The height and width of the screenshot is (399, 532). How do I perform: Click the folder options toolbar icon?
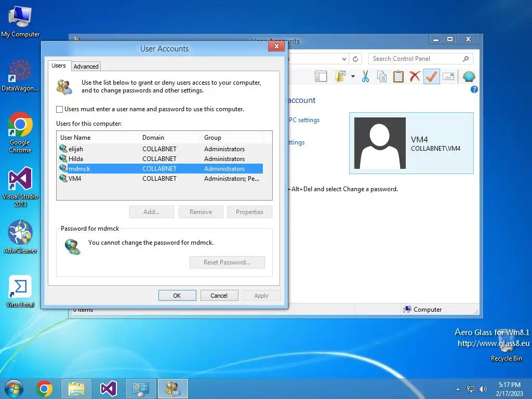[340, 76]
